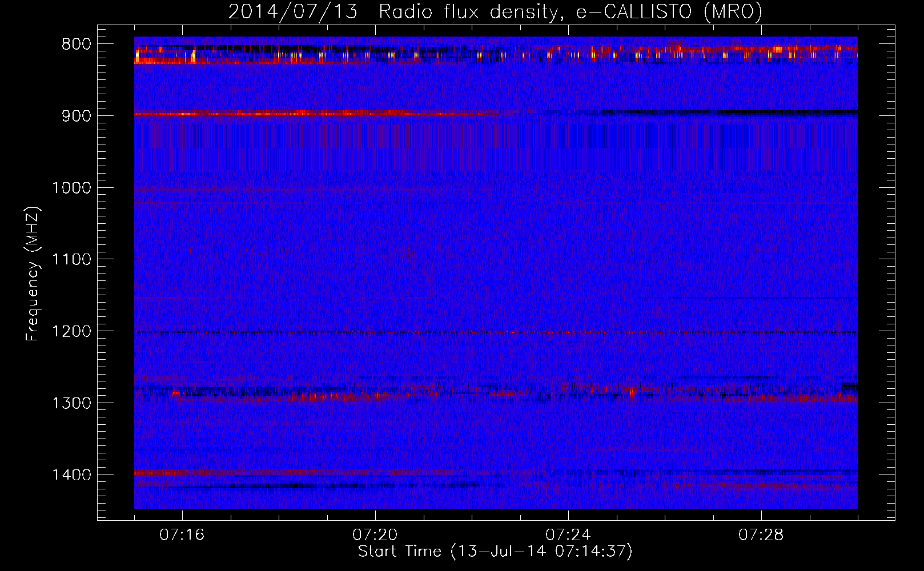This screenshot has height=571, width=924.
Task: Click the red band near 1400 MHz
Action: (x=297, y=473)
